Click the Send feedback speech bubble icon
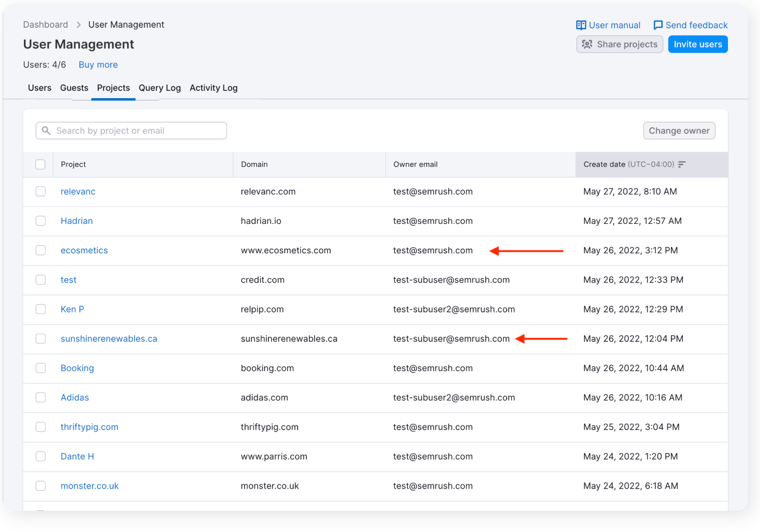 pyautogui.click(x=658, y=25)
